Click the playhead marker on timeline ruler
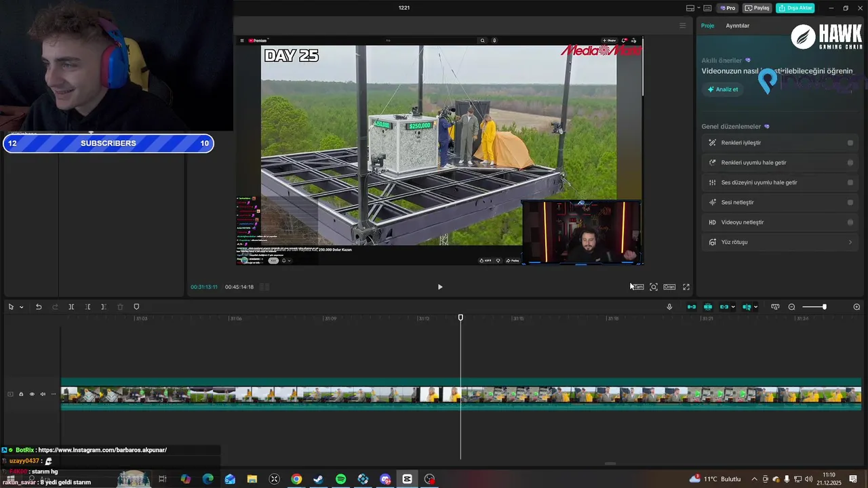This screenshot has height=488, width=868. click(x=460, y=318)
